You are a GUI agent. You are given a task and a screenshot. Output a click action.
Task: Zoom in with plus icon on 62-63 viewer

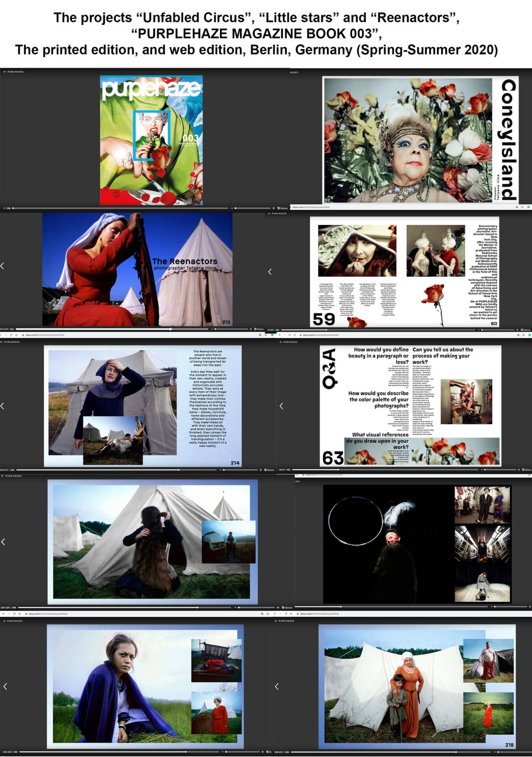[517, 330]
